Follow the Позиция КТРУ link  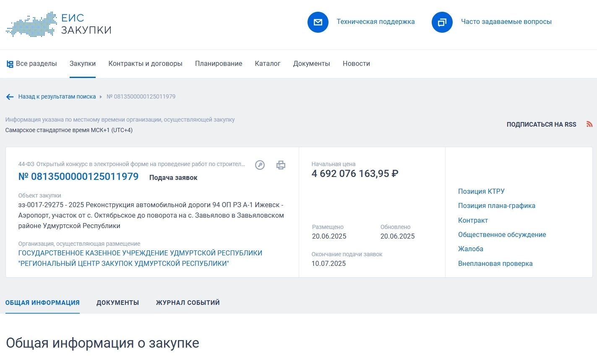pos(481,192)
